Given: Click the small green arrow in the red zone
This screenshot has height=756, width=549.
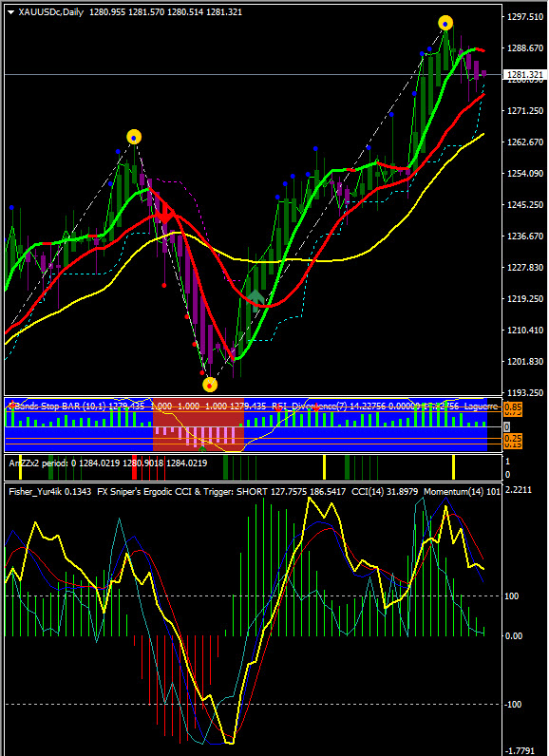Looking at the screenshot, I should pos(202,448).
